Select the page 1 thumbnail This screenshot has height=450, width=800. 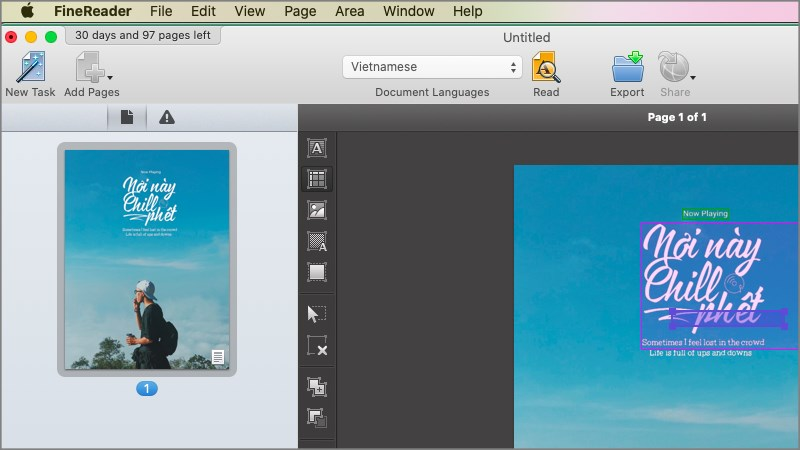[x=147, y=259]
